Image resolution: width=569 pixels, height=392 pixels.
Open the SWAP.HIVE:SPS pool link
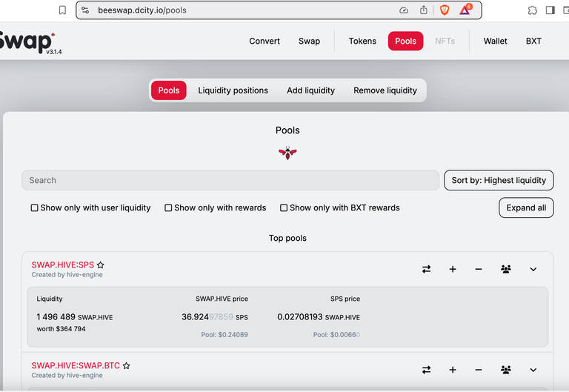point(63,265)
